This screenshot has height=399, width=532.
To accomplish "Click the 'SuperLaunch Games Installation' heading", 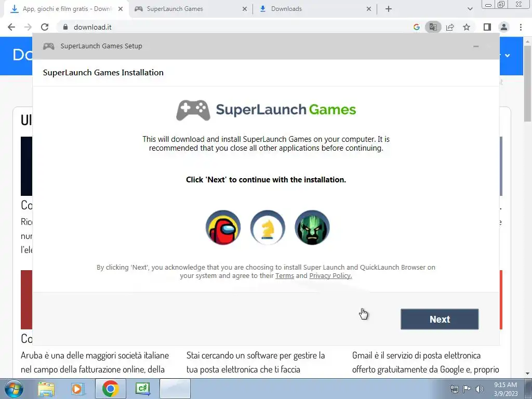I will click(x=103, y=73).
